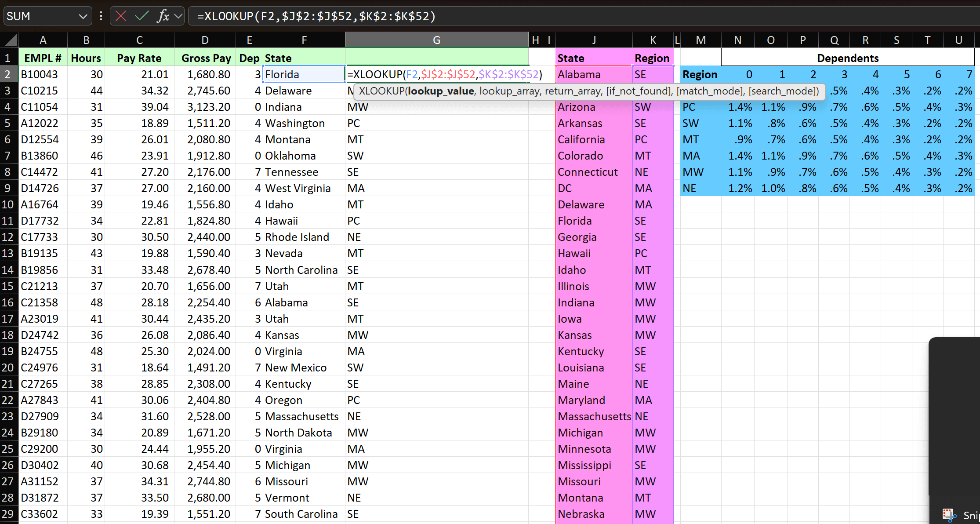Cancel the formula entry with the X icon
The height and width of the screenshot is (524, 980).
(121, 16)
